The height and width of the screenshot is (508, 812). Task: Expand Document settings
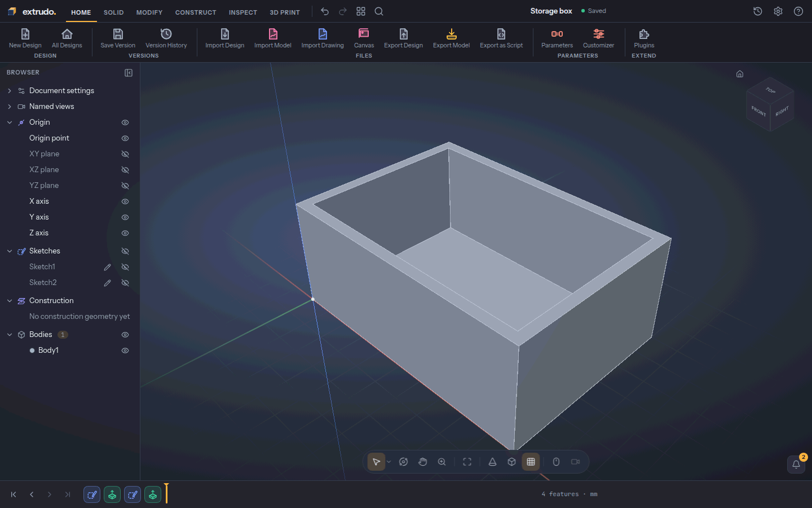10,91
